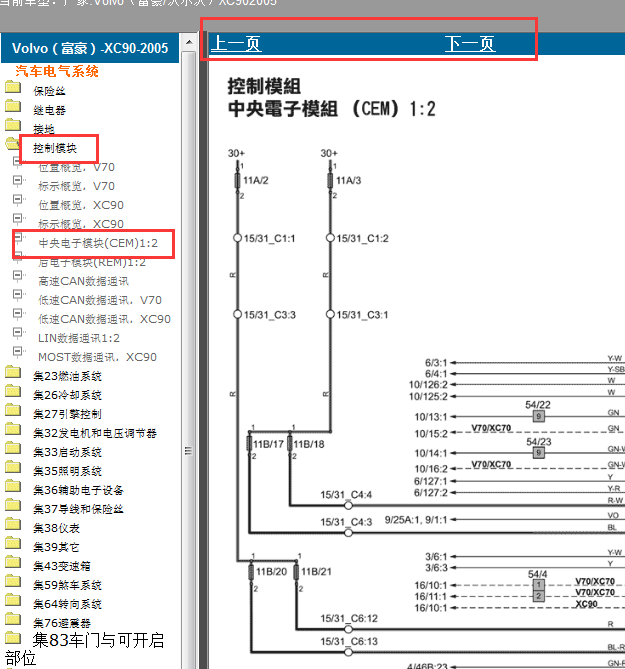Open folder icon for 集83车门与可开启部位
The image size is (625, 669).
pos(13,638)
